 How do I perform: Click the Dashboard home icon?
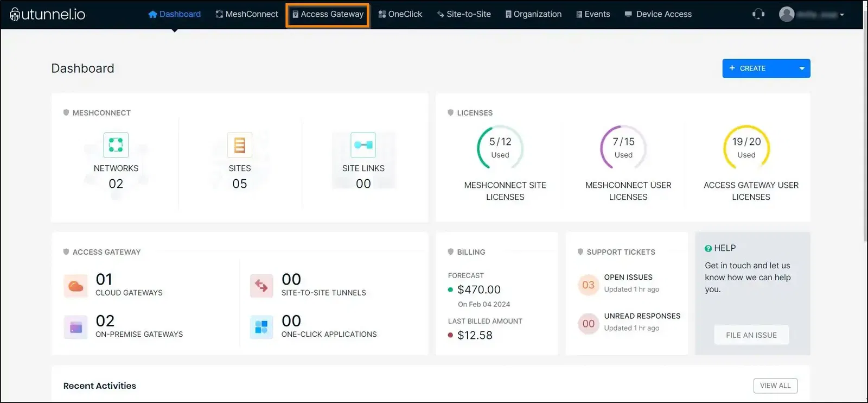[152, 14]
